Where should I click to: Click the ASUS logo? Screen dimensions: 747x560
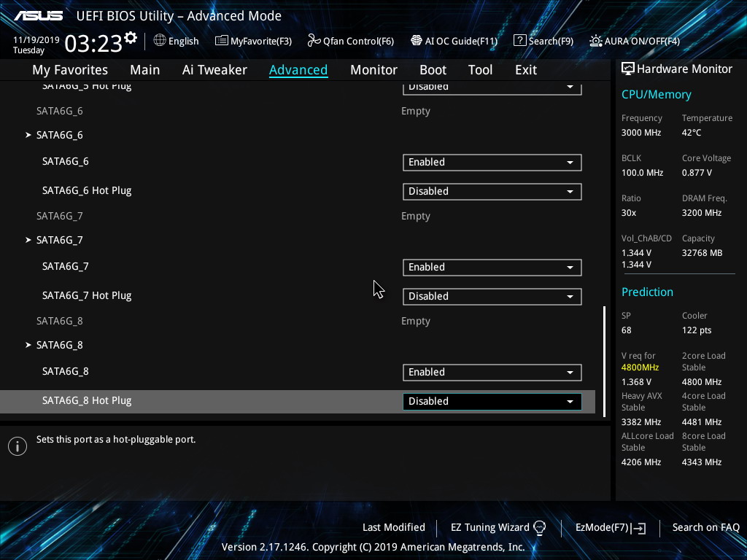tap(38, 16)
